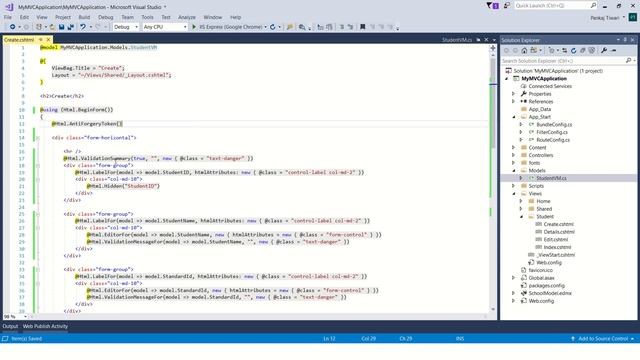The height and width of the screenshot is (360, 640).
Task: Open the Web Publish Activity tab
Action: coord(45,326)
